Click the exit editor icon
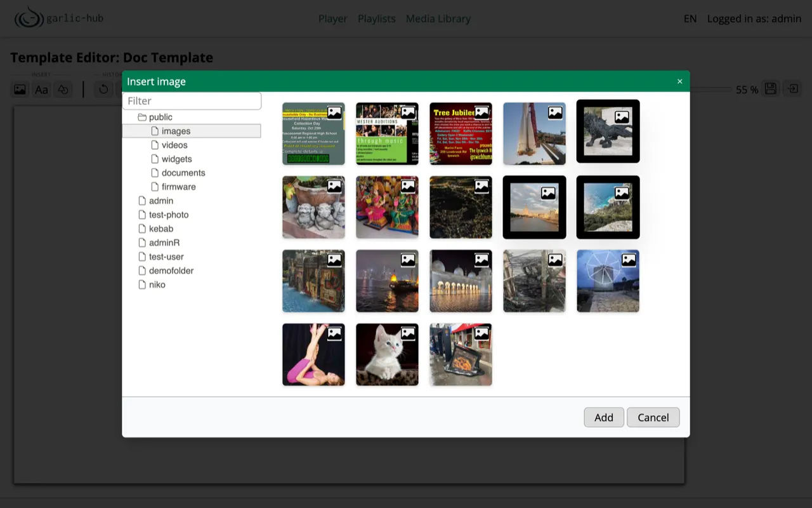This screenshot has width=812, height=508. (x=793, y=89)
